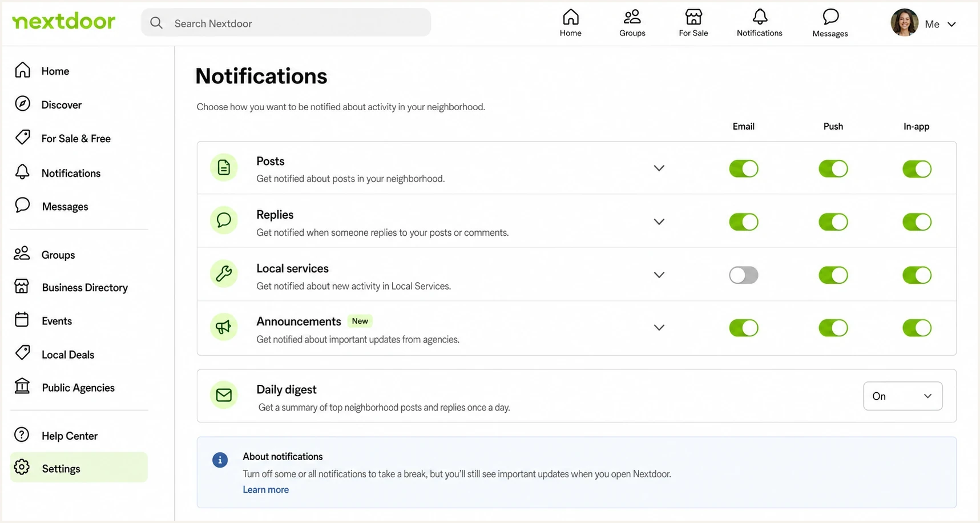Click the Daily digest heading

point(287,389)
